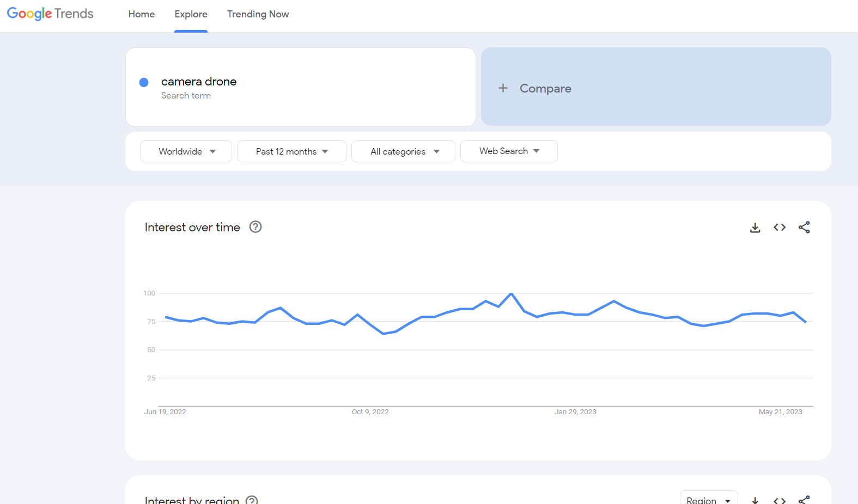858x504 pixels.
Task: Click the help icon beside Interest over time
Action: point(255,227)
